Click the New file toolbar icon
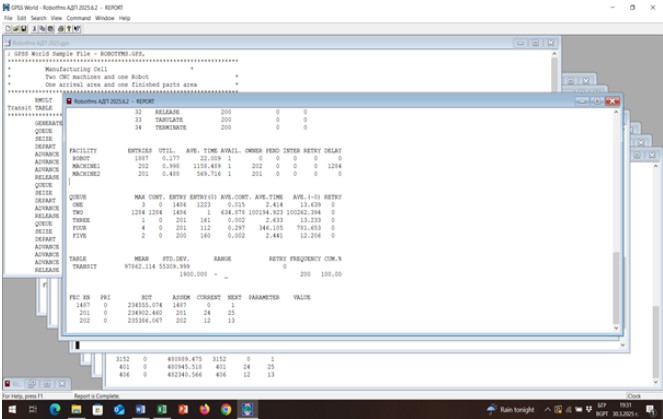Viewport: 663px width, 419px height. (6, 29)
